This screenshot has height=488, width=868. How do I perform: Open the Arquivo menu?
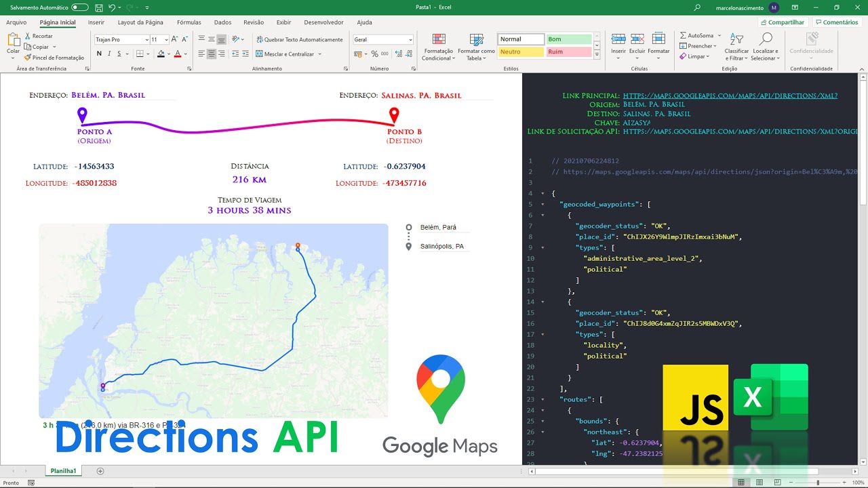click(x=16, y=22)
